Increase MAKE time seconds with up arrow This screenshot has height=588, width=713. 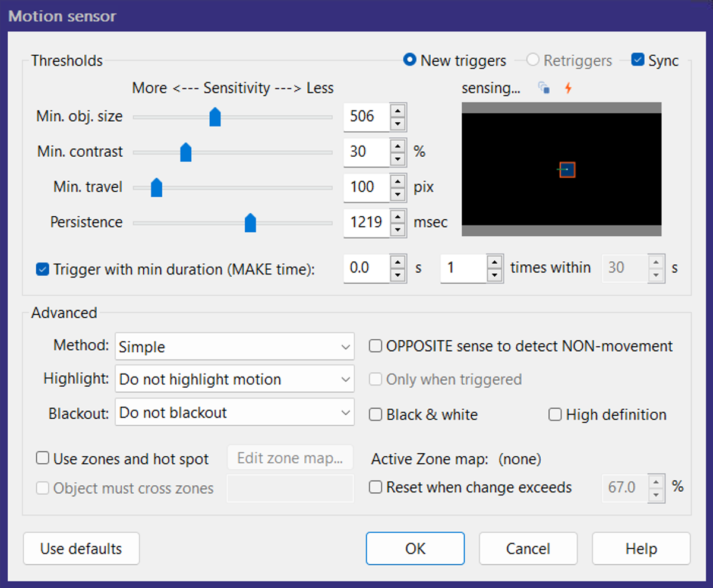398,261
